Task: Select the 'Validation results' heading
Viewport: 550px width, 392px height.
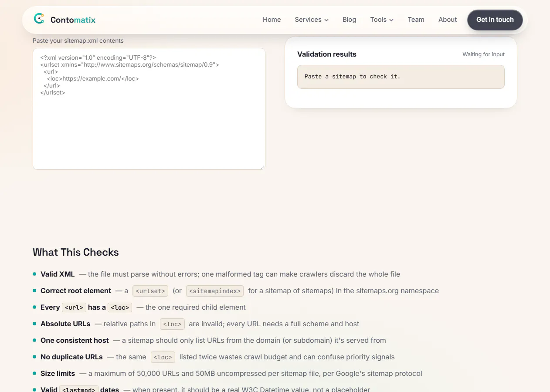Action: pyautogui.click(x=327, y=54)
